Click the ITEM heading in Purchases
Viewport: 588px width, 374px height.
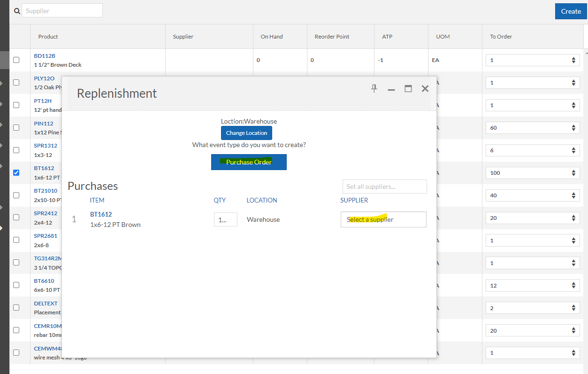(x=97, y=200)
